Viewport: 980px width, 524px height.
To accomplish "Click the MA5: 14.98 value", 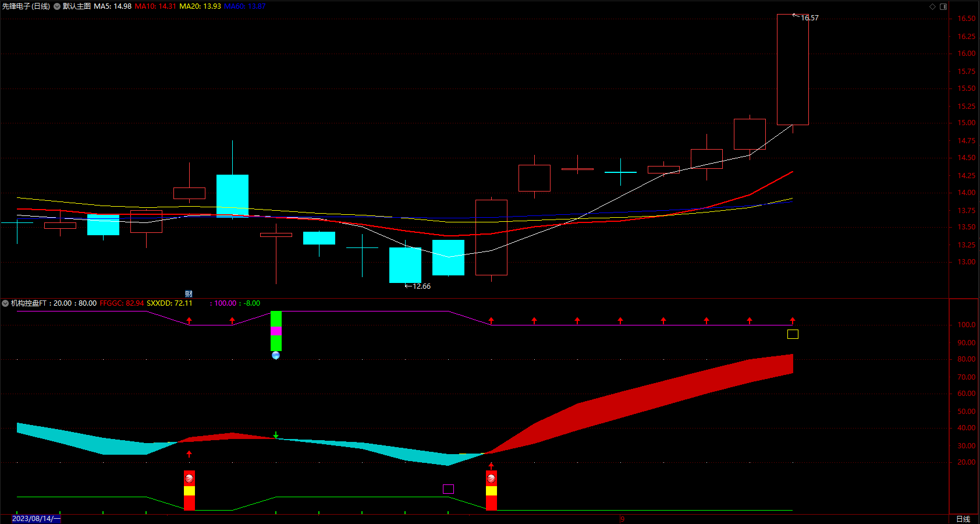I will pos(112,6).
